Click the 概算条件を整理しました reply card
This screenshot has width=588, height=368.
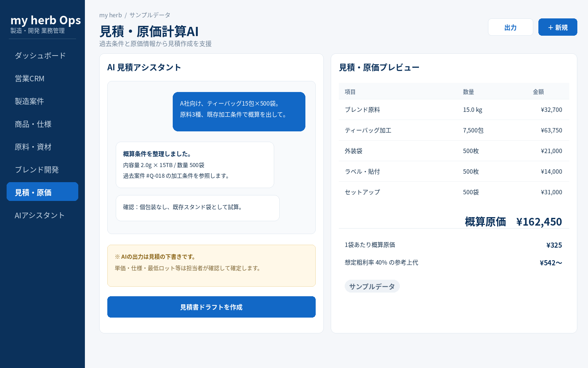click(195, 165)
